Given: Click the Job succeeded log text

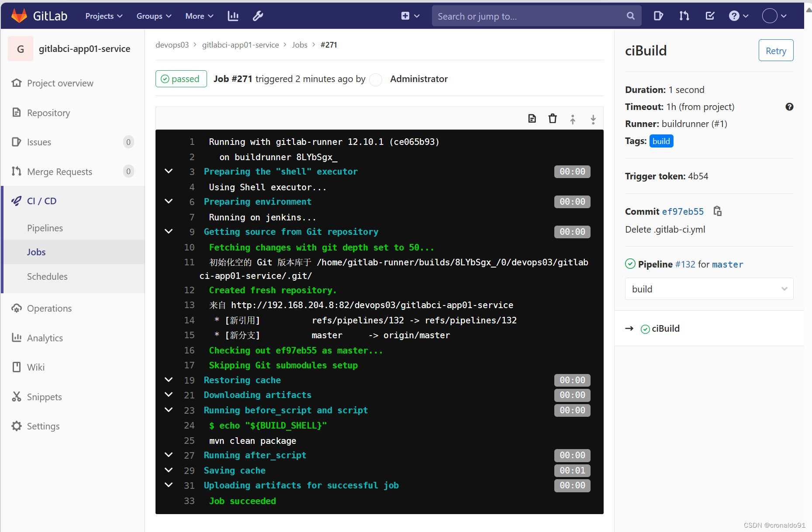Looking at the screenshot, I should tap(242, 501).
